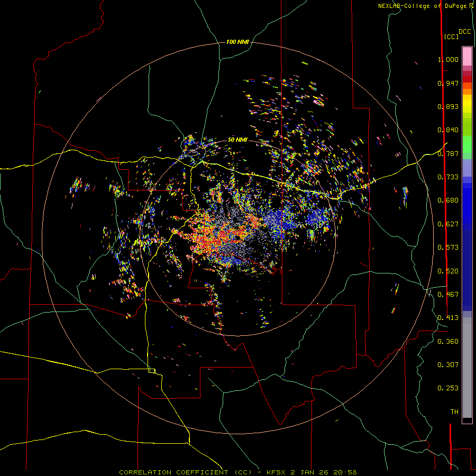The height and width of the screenshot is (476, 476).
Task: Click the TH threshold label in legend
Action: click(454, 412)
